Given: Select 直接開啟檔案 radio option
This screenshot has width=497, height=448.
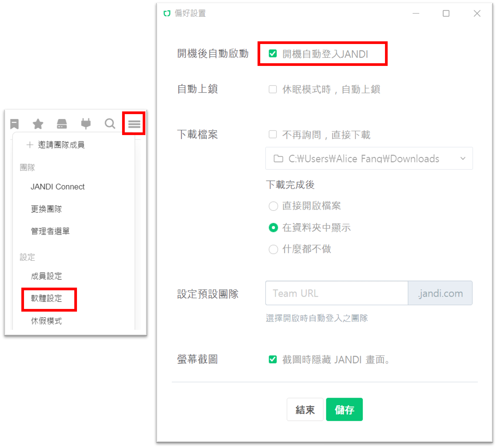Looking at the screenshot, I should tap(273, 206).
